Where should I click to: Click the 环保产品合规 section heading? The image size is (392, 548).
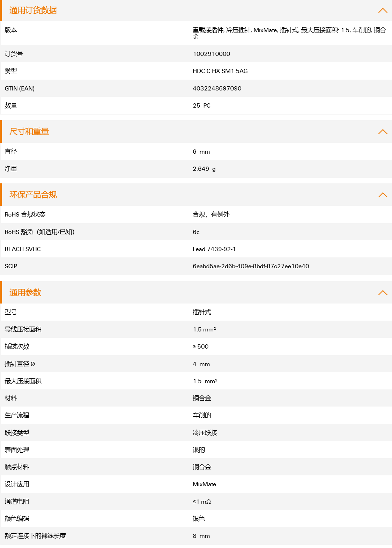[33, 195]
